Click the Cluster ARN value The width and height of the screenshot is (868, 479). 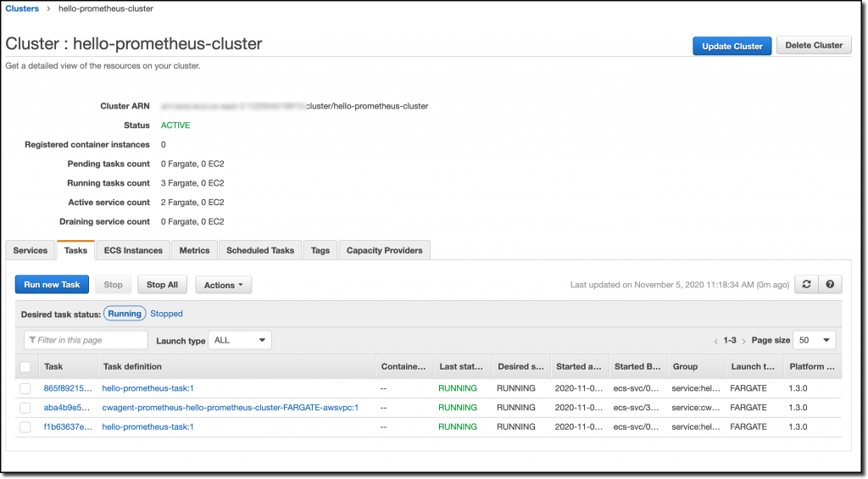coord(294,106)
